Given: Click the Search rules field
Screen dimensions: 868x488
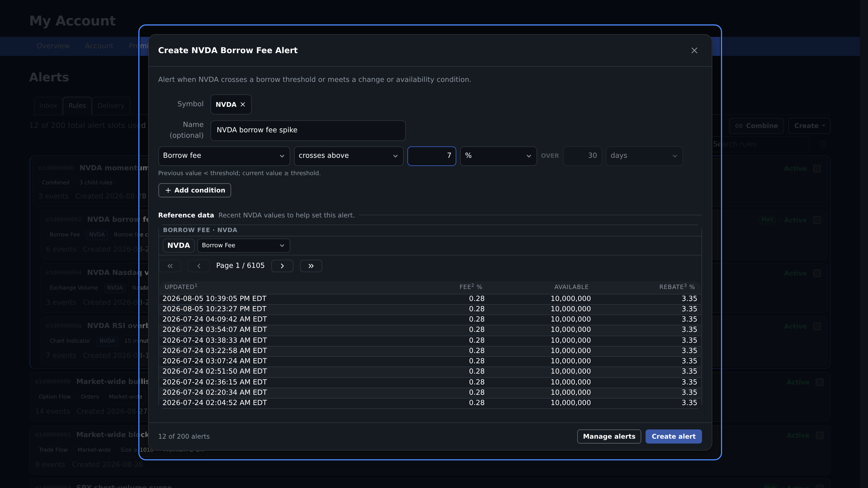Looking at the screenshot, I should point(761,144).
